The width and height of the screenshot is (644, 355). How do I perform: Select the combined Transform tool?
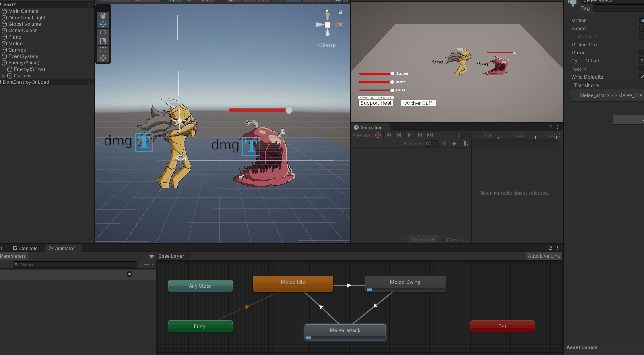(103, 58)
